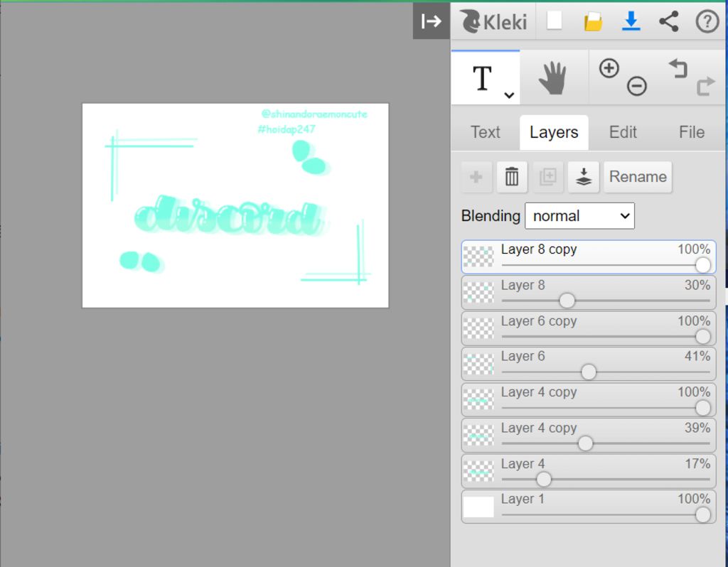Click the @shinandoraemoncute text on canvas
Screen dimensions: 728x567
click(314, 114)
